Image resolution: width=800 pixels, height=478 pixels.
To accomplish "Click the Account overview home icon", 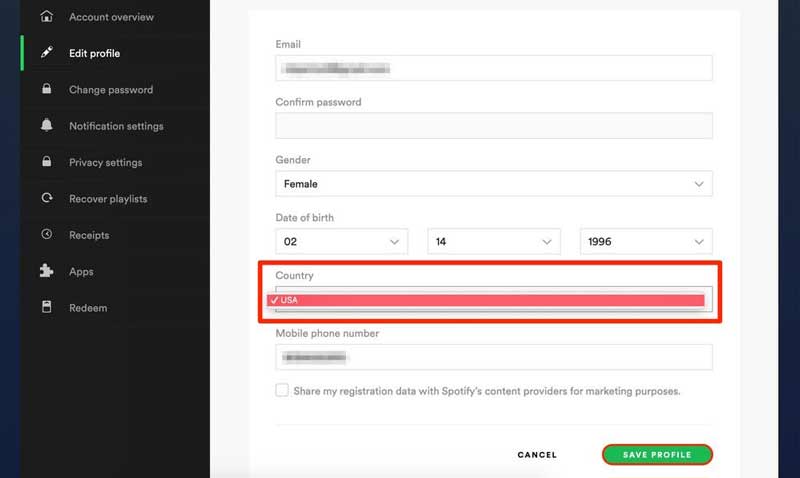I will 46,16.
